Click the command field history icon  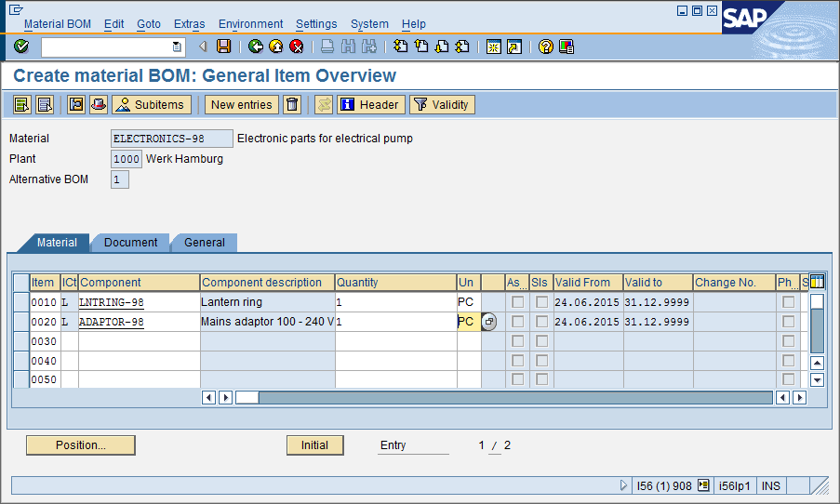[177, 47]
